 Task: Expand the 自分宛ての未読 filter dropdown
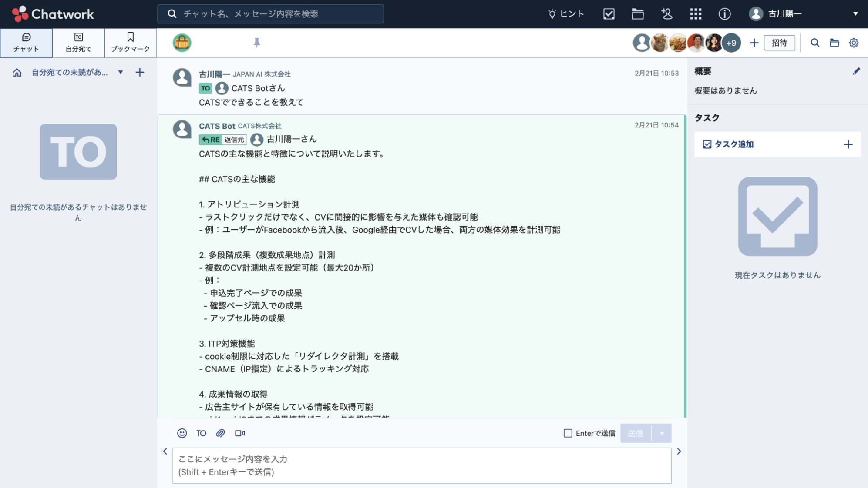[x=121, y=72]
